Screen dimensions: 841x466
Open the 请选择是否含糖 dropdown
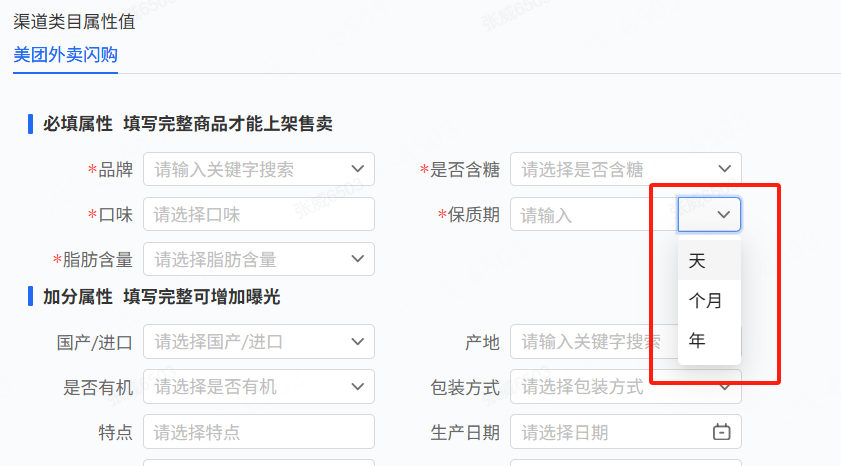click(626, 169)
